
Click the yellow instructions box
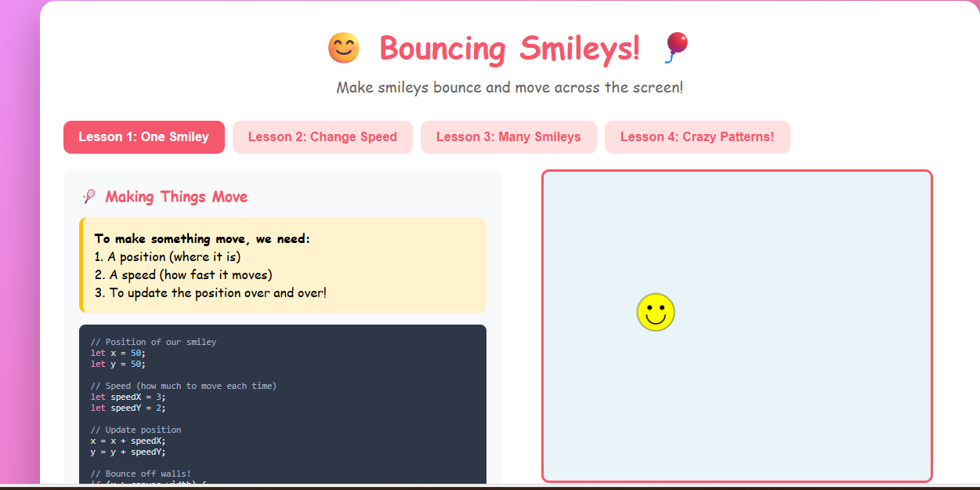coord(282,265)
